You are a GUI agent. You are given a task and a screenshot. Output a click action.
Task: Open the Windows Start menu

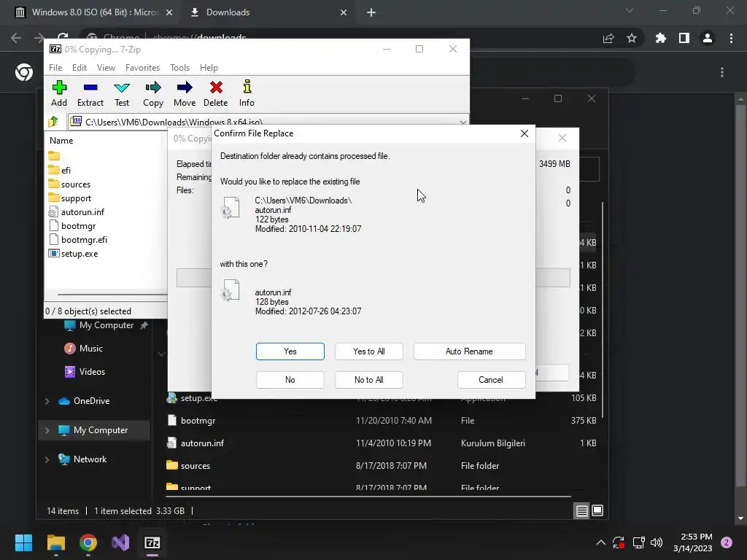pos(23,542)
